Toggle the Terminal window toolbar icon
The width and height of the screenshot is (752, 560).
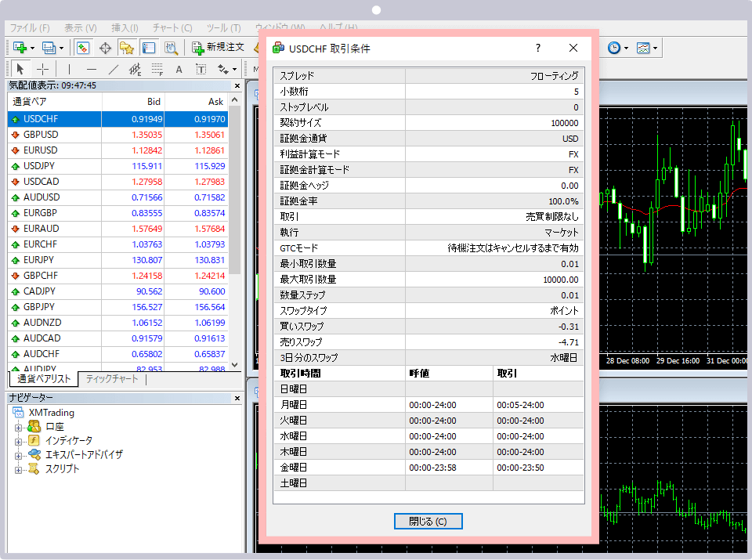click(x=148, y=48)
